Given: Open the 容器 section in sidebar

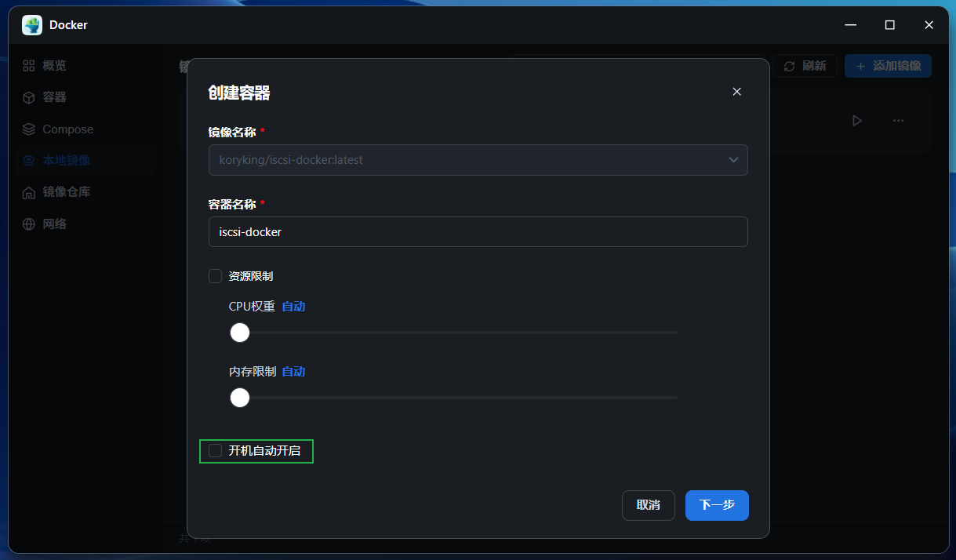Looking at the screenshot, I should 54,97.
